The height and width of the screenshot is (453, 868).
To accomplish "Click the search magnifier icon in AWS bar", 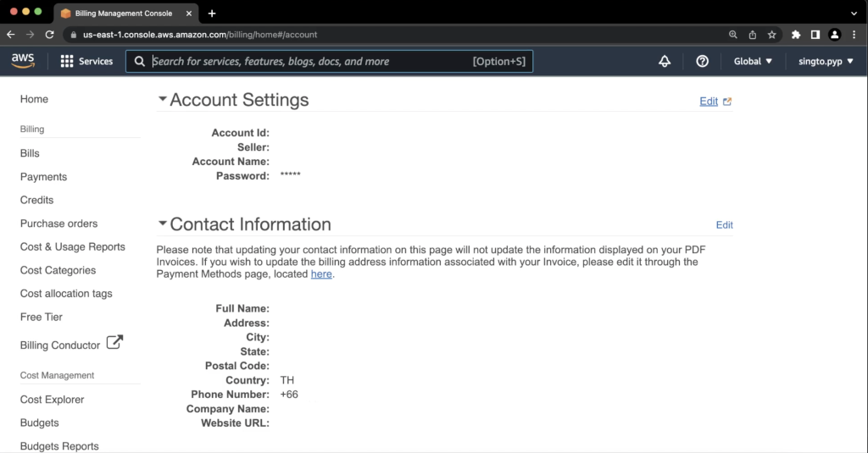I will pos(140,62).
